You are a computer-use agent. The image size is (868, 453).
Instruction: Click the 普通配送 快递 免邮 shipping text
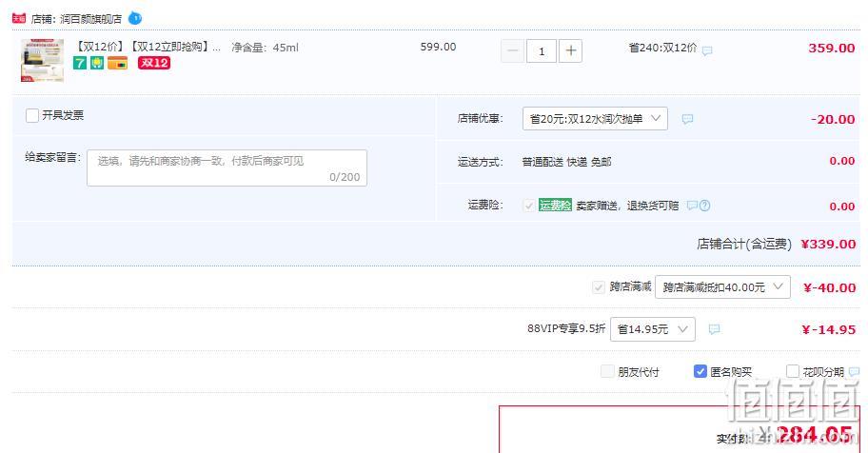[x=566, y=162]
